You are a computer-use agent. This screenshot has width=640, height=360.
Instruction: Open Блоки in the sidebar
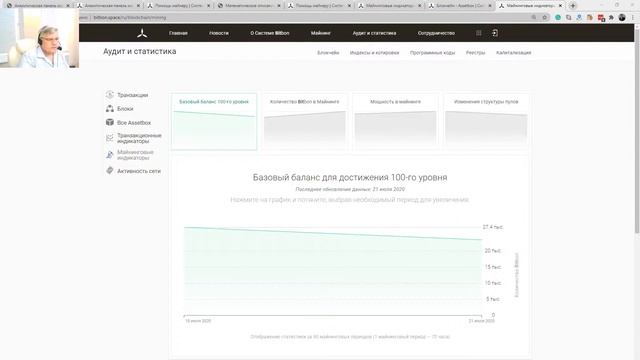click(x=125, y=109)
